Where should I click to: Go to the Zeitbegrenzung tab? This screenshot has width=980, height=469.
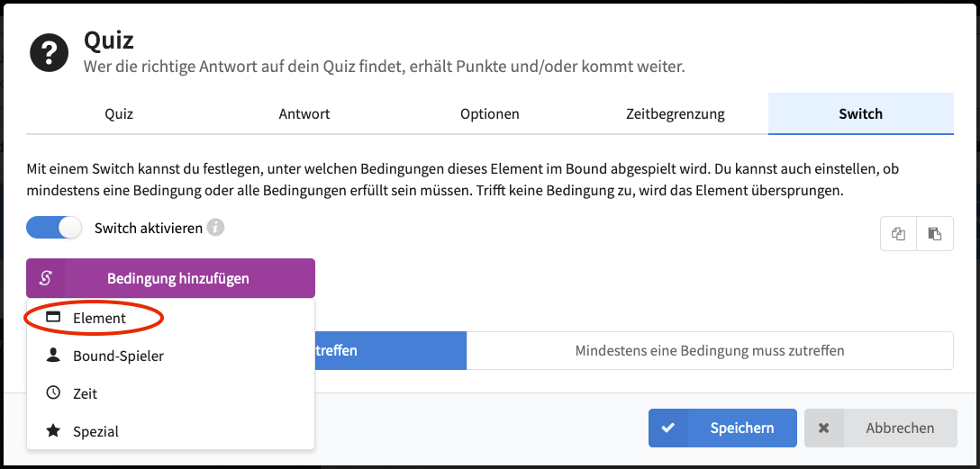tap(675, 114)
